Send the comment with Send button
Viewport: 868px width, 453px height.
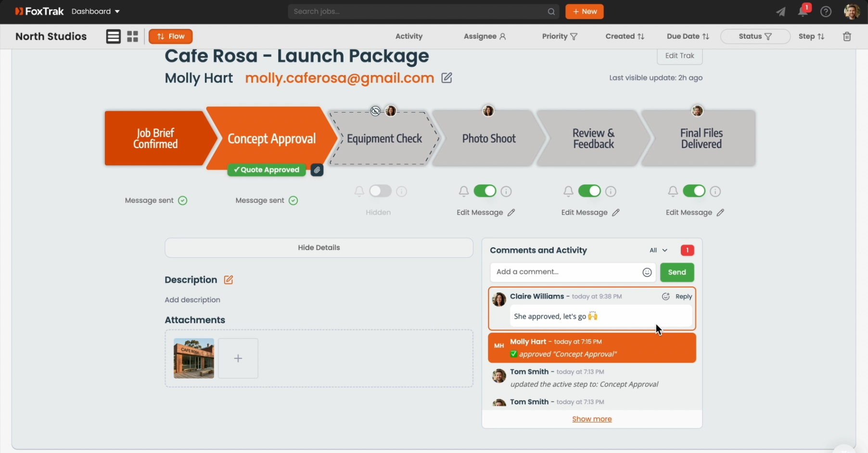coord(677,272)
